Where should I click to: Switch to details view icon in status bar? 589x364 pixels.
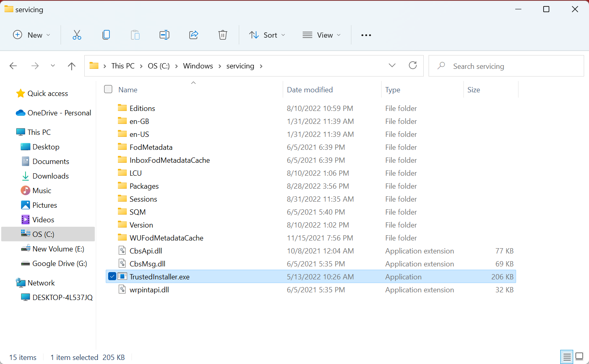[x=567, y=357]
